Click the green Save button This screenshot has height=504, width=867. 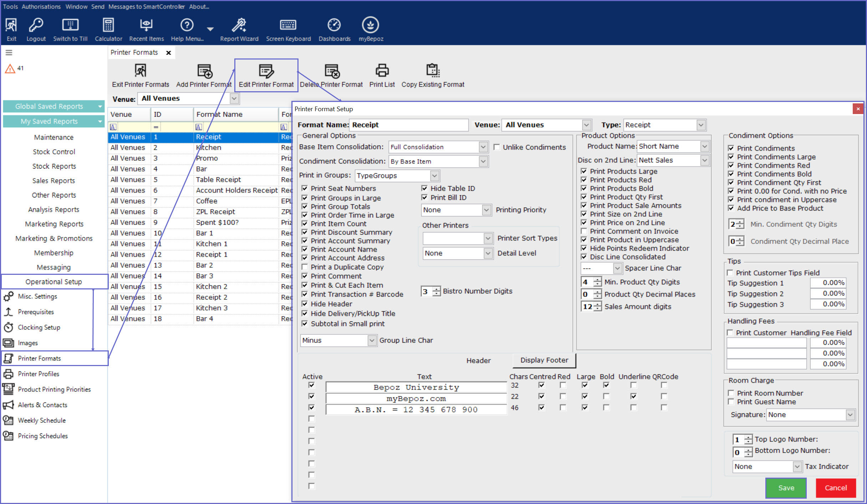(786, 488)
